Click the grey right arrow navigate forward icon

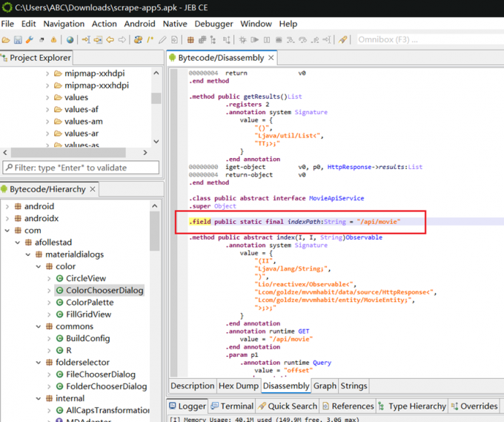122,40
